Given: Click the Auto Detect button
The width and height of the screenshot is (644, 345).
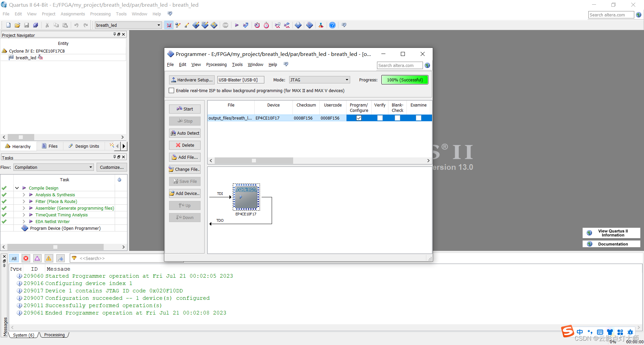Looking at the screenshot, I should tap(185, 133).
